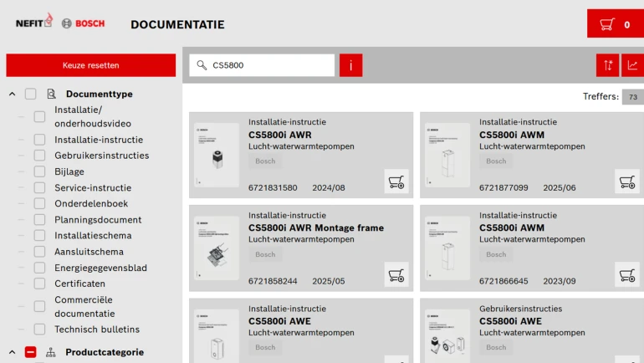The height and width of the screenshot is (363, 644).
Task: Click the Documenttype section heading
Action: [x=100, y=94]
